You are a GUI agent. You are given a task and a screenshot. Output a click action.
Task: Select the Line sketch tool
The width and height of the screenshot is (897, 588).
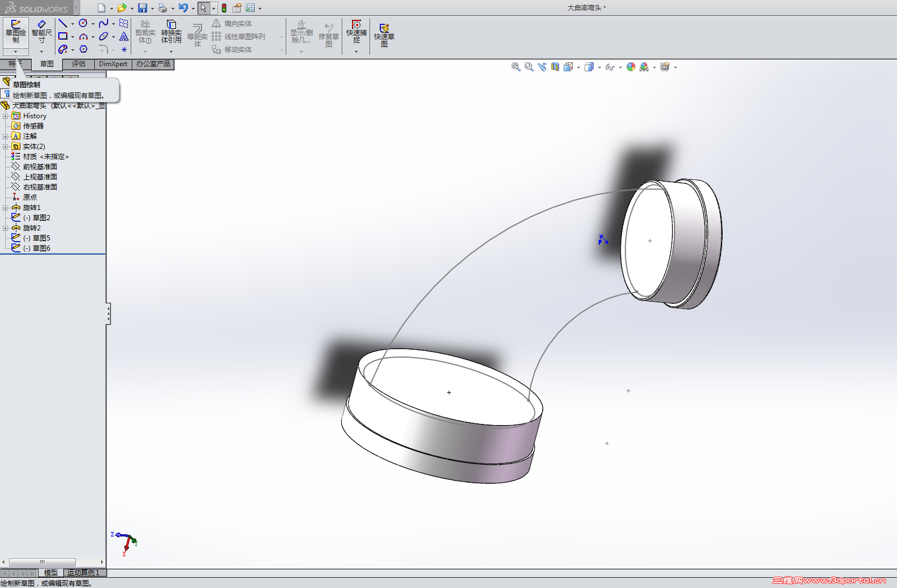coord(63,23)
